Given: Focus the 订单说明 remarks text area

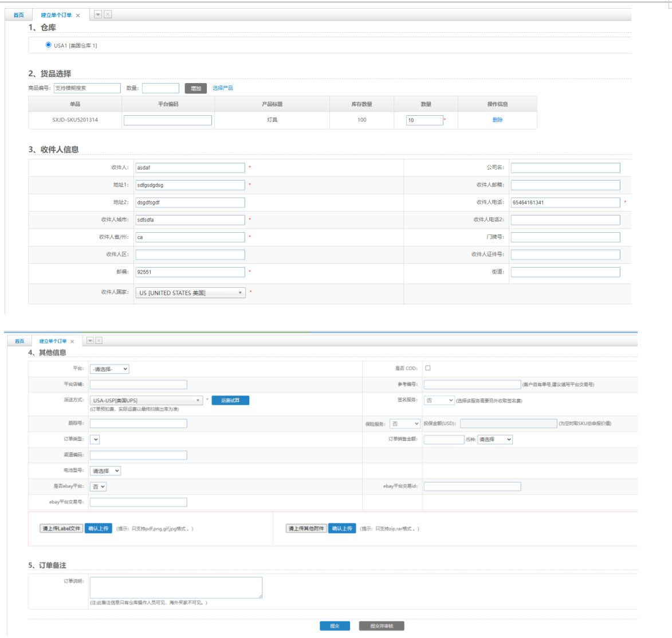Looking at the screenshot, I should [176, 588].
